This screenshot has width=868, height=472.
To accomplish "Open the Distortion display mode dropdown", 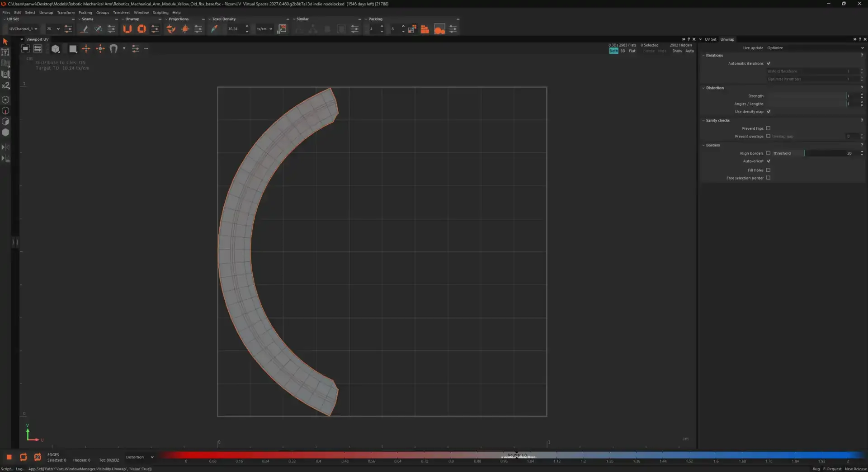I will pyautogui.click(x=140, y=457).
